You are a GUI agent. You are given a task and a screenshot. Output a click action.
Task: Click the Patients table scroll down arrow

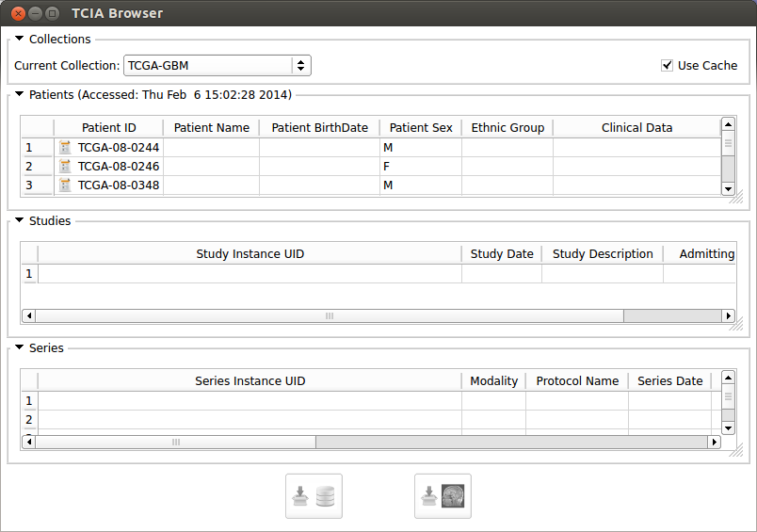[728, 188]
